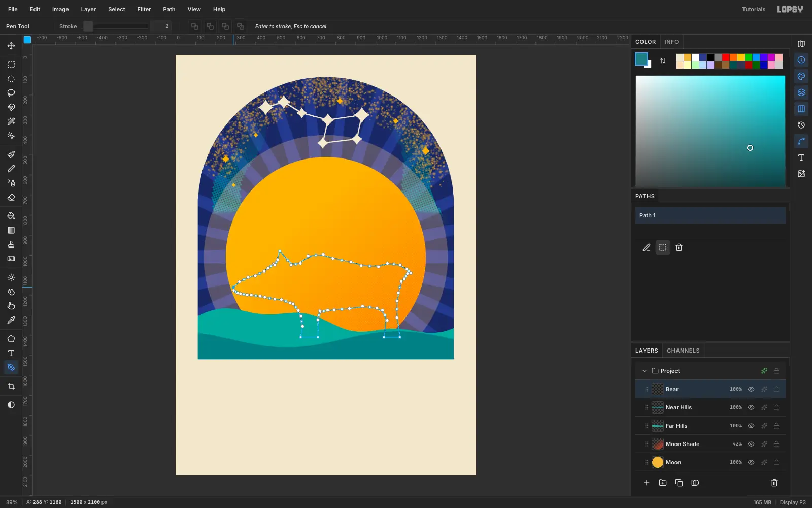Hide the Near Hills layer
812x508 pixels.
click(x=751, y=407)
